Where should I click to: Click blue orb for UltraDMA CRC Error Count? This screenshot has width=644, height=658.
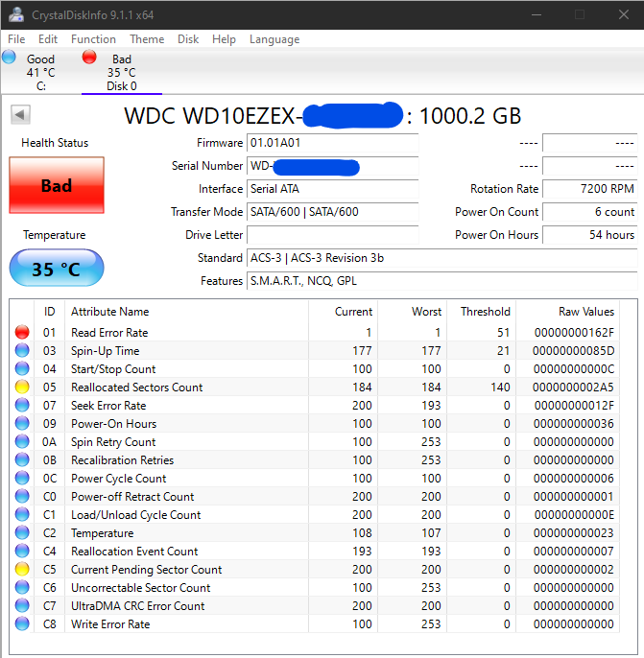point(22,605)
